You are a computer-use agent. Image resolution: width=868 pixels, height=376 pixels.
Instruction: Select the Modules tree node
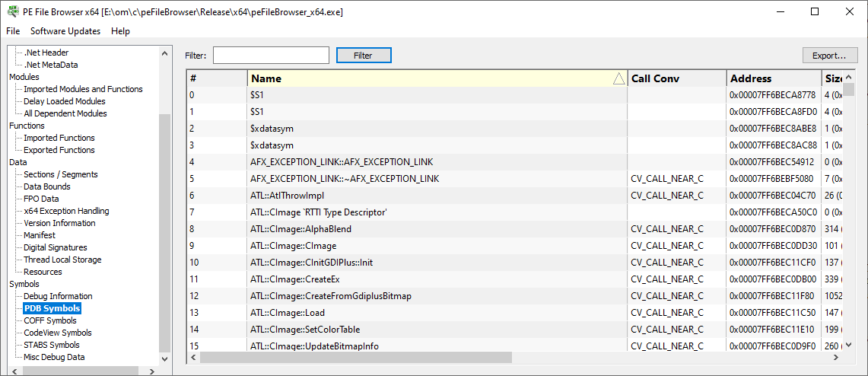click(x=24, y=77)
